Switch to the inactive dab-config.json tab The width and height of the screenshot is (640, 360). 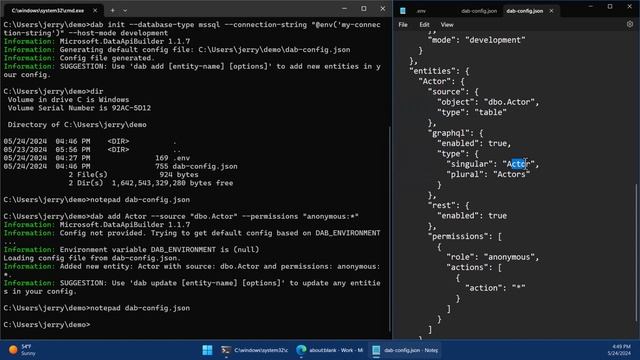click(x=479, y=11)
